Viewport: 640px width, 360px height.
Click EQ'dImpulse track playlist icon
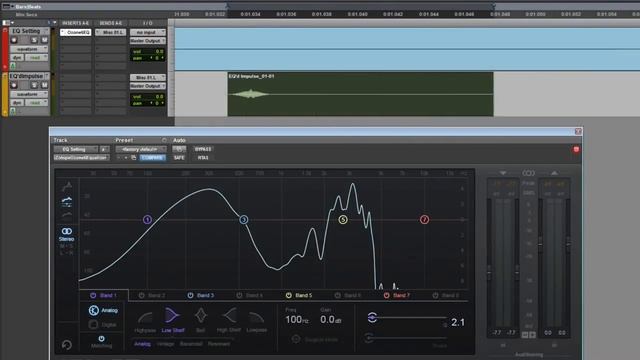coord(47,76)
